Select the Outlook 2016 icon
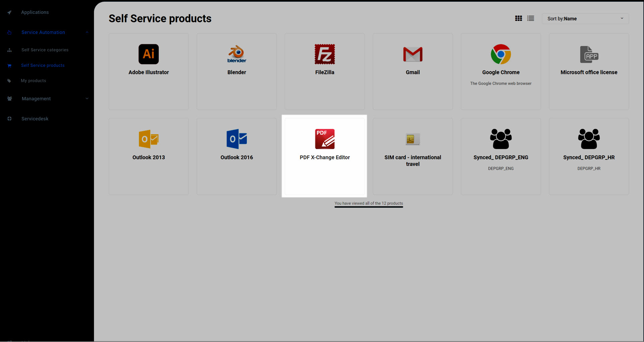The height and width of the screenshot is (342, 644). point(237,139)
